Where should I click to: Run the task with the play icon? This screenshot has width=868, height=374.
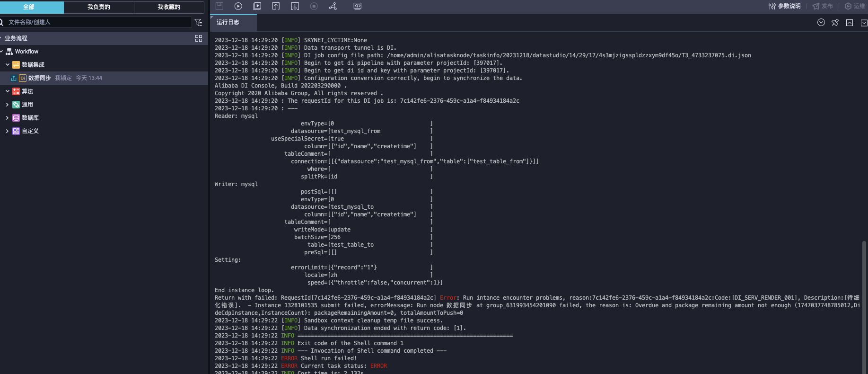pyautogui.click(x=238, y=6)
